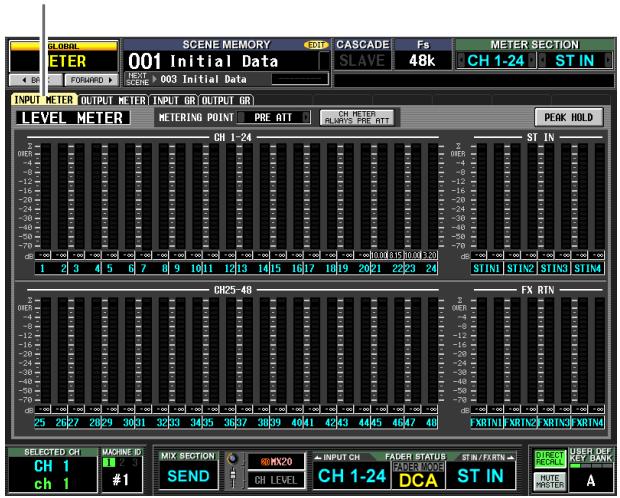
Task: Select channel pair 13 14 label
Action: pyautogui.click(x=253, y=268)
